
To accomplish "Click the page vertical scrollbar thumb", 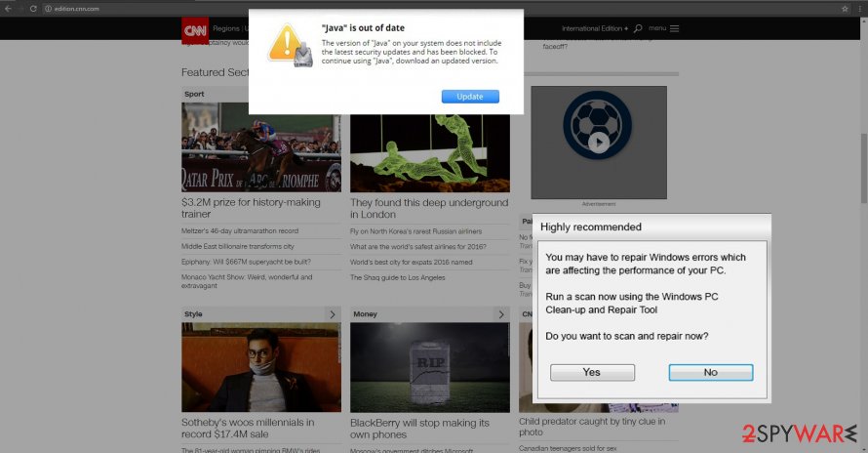I will click(x=863, y=168).
